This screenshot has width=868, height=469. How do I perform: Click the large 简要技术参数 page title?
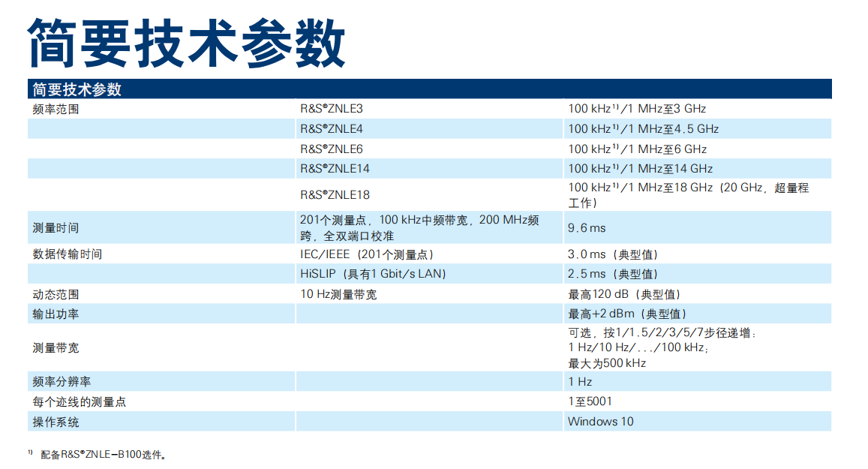click(186, 43)
